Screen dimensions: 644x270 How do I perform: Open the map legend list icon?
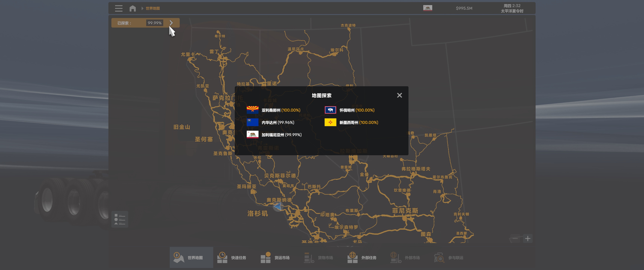click(x=119, y=219)
